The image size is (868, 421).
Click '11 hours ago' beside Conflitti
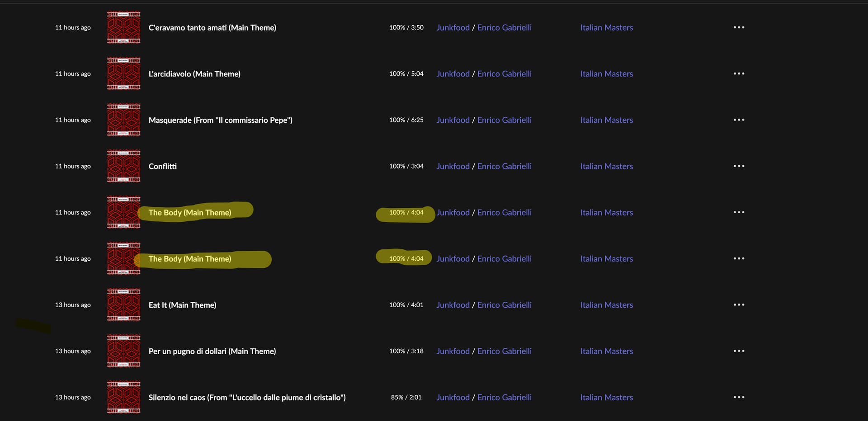click(73, 166)
